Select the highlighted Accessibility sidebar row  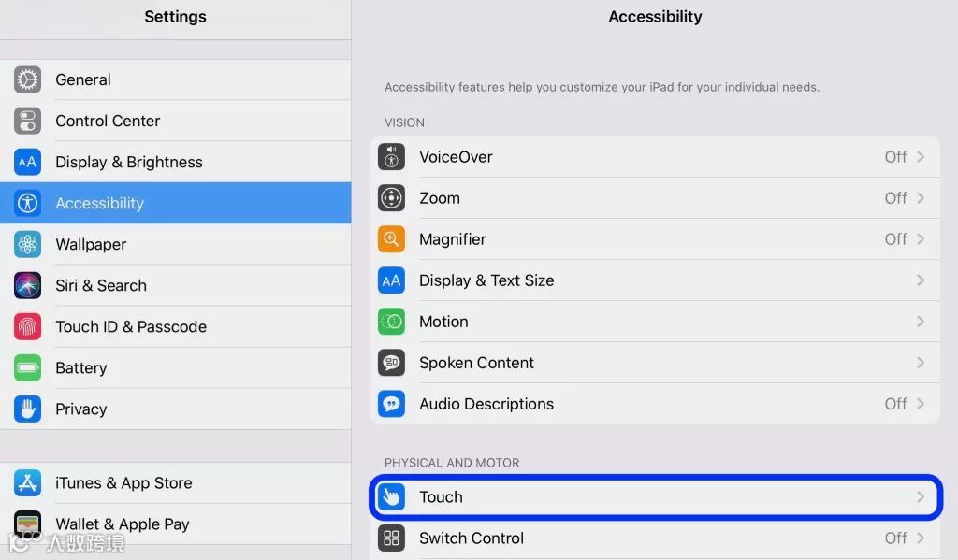175,203
